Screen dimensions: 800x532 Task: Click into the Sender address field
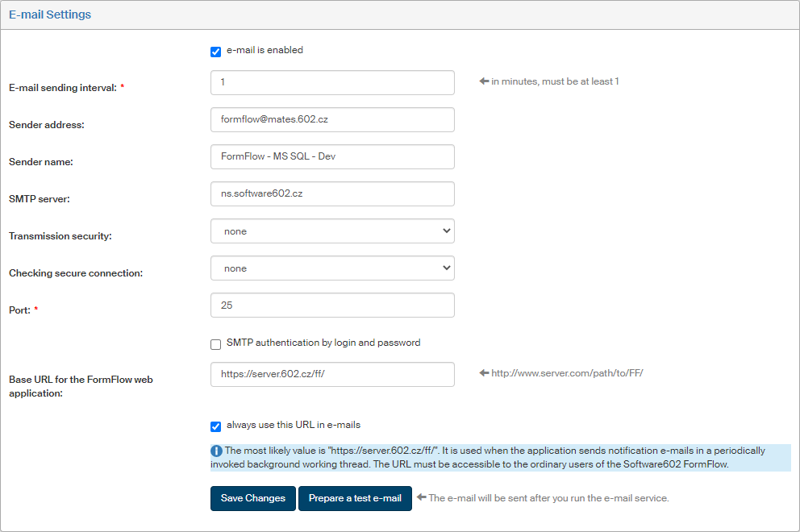point(332,119)
